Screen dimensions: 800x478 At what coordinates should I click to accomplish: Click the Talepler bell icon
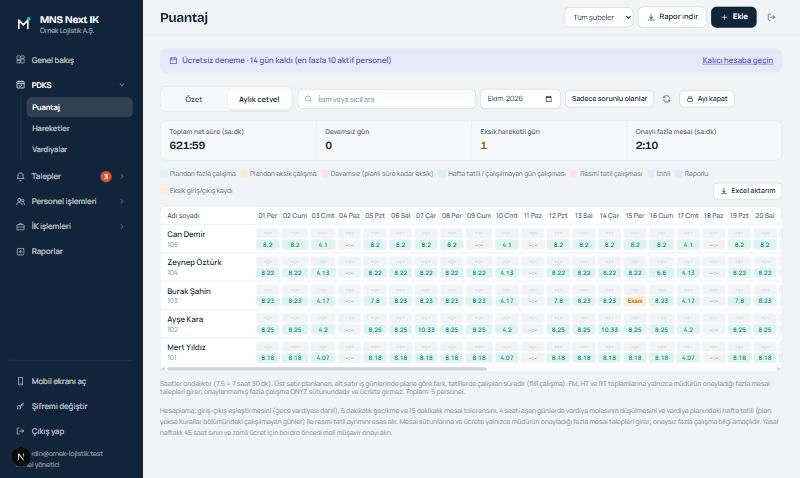[20, 177]
